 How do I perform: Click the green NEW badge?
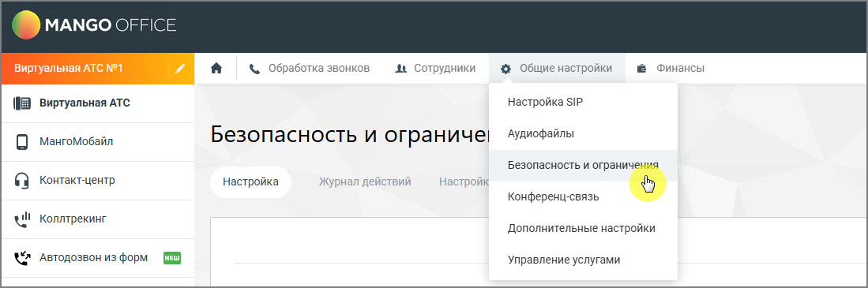(172, 258)
